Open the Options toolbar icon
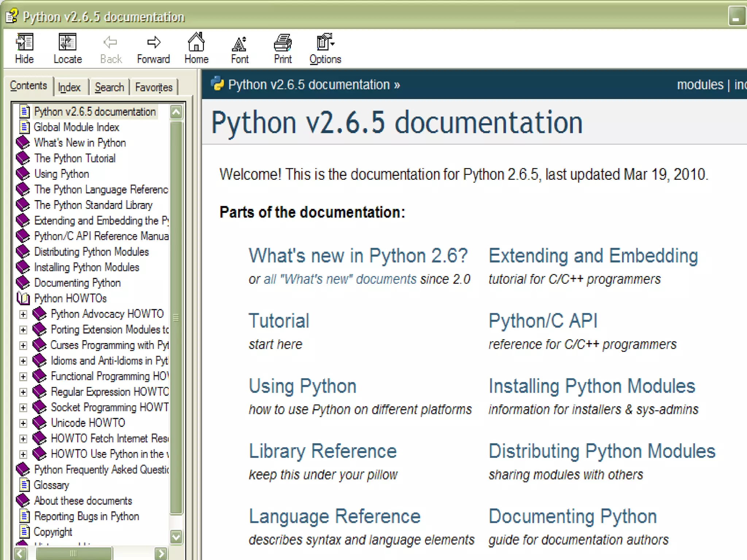The height and width of the screenshot is (560, 747). (x=325, y=42)
